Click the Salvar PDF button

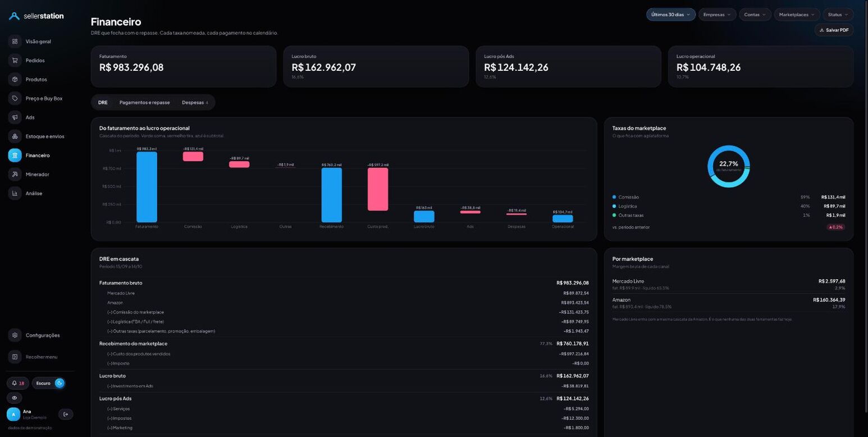pos(834,30)
